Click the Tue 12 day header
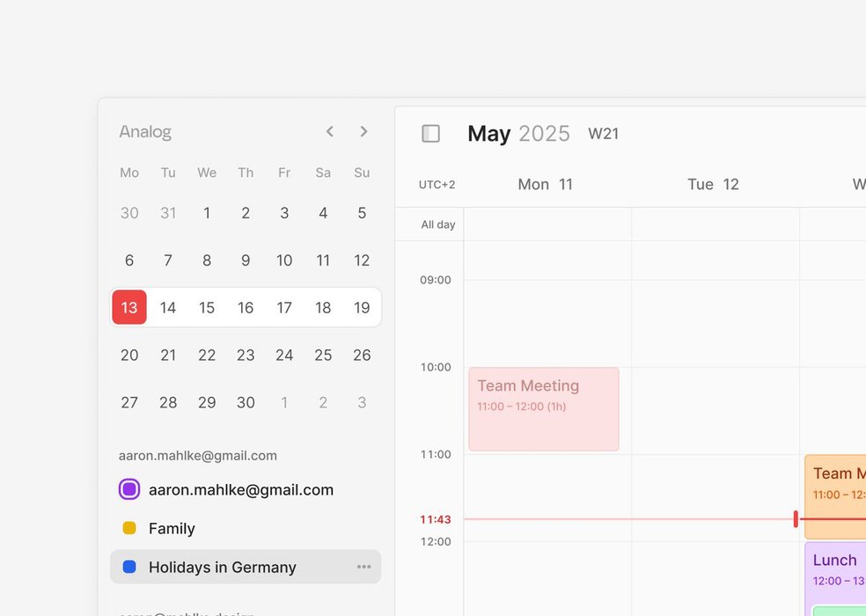Viewport: 866px width, 616px height. 713,184
